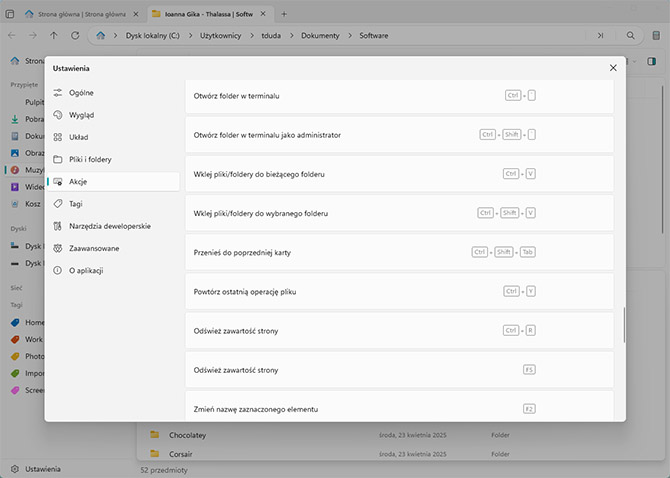Click the F2 rename shortcut key
Image resolution: width=670 pixels, height=478 pixels.
pyautogui.click(x=529, y=409)
